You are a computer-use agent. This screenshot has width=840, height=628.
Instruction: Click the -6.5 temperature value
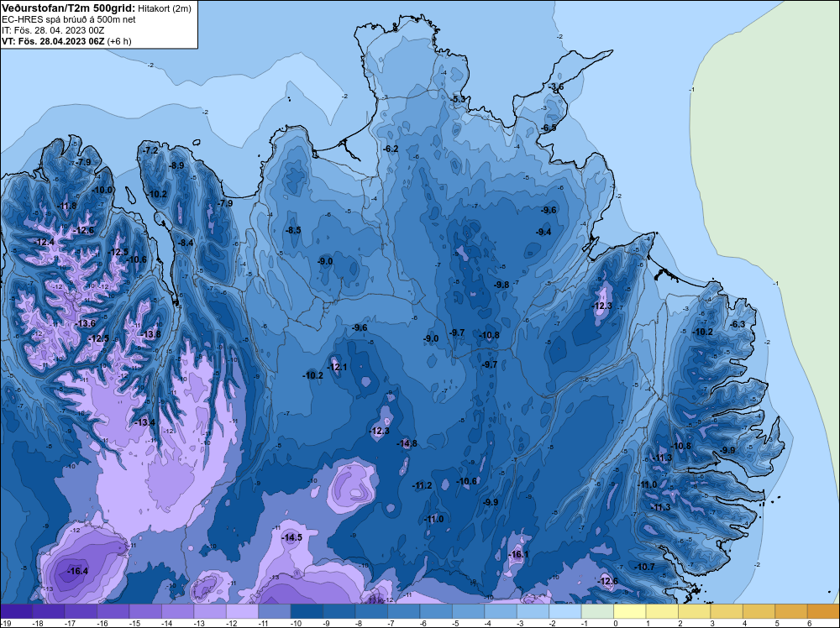pyautogui.click(x=549, y=128)
